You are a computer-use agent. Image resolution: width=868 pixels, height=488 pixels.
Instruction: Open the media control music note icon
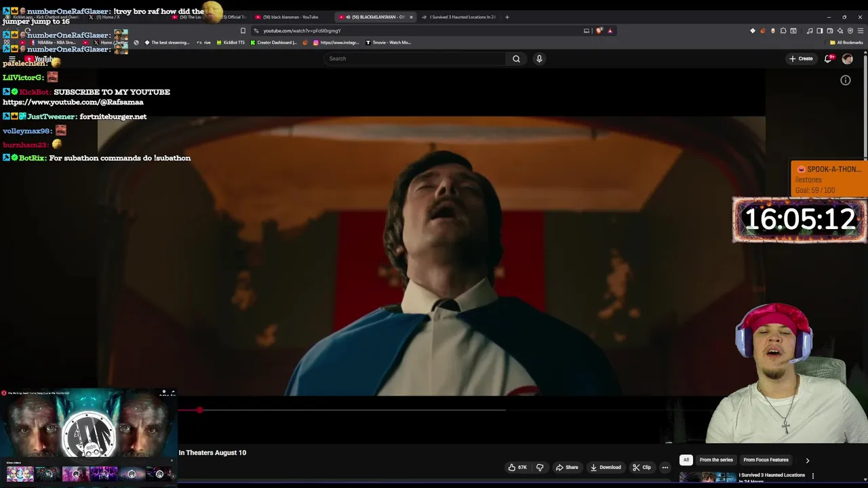point(810,30)
